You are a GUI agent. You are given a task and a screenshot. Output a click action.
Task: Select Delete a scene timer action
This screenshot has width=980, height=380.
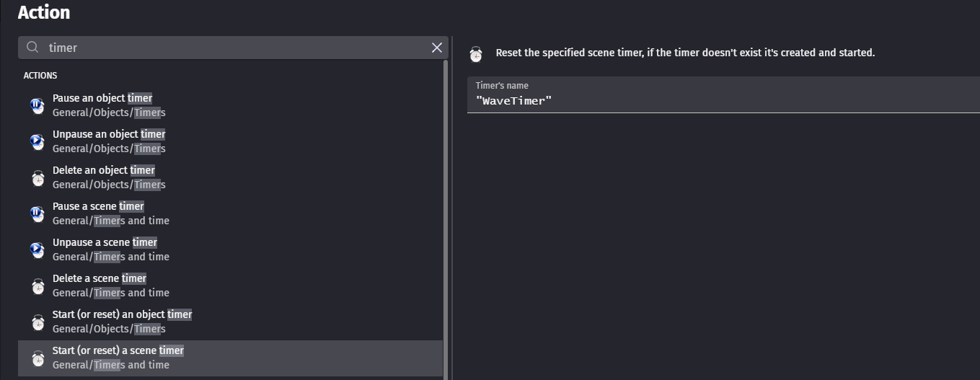coord(100,278)
